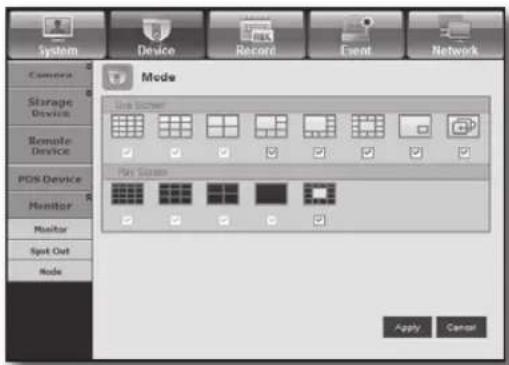Click the live 13-split layout icon
The height and width of the screenshot is (365, 509).
tap(368, 126)
